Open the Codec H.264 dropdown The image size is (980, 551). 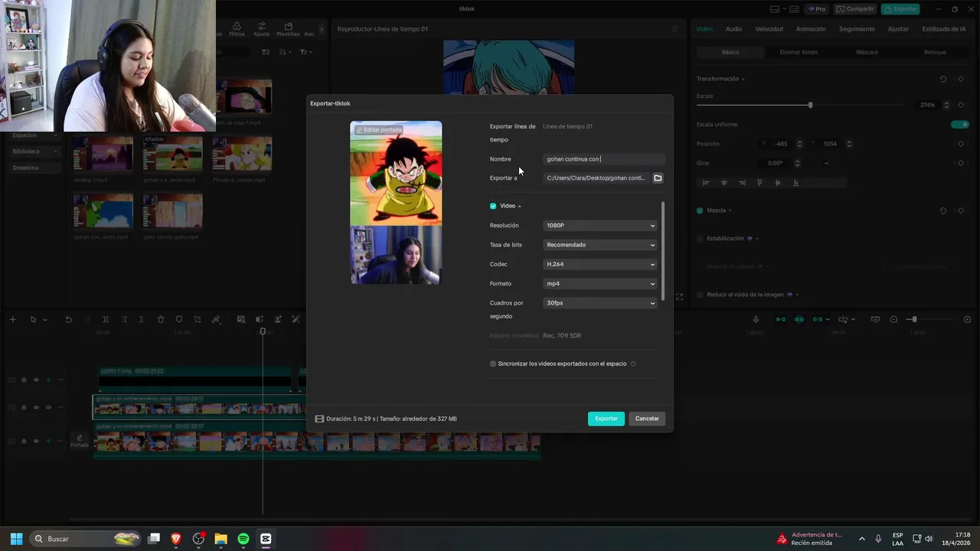pos(600,264)
